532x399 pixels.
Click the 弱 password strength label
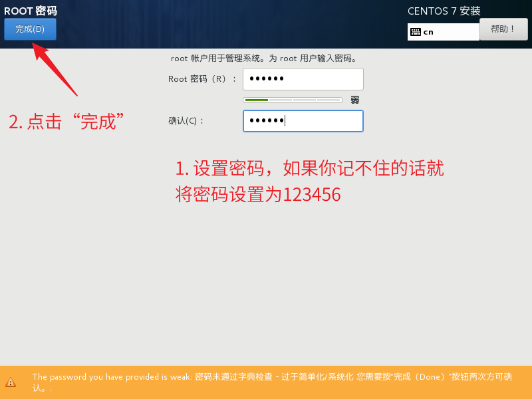(x=354, y=100)
